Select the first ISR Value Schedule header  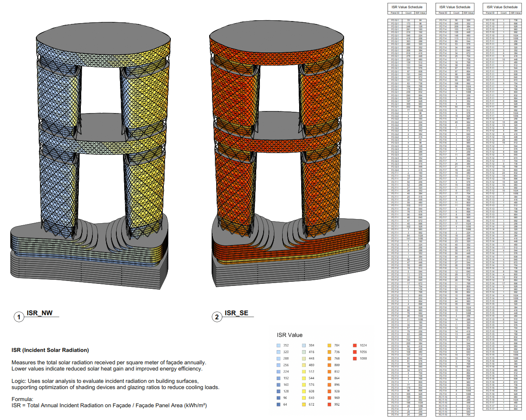(x=407, y=7)
